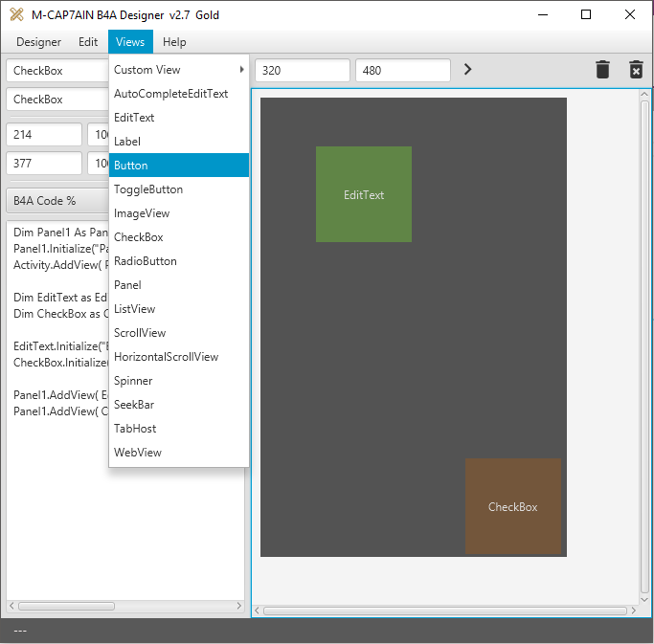Viewport: 654px width, 644px height.
Task: Pick RadioButton from the Views list
Action: coord(179,261)
